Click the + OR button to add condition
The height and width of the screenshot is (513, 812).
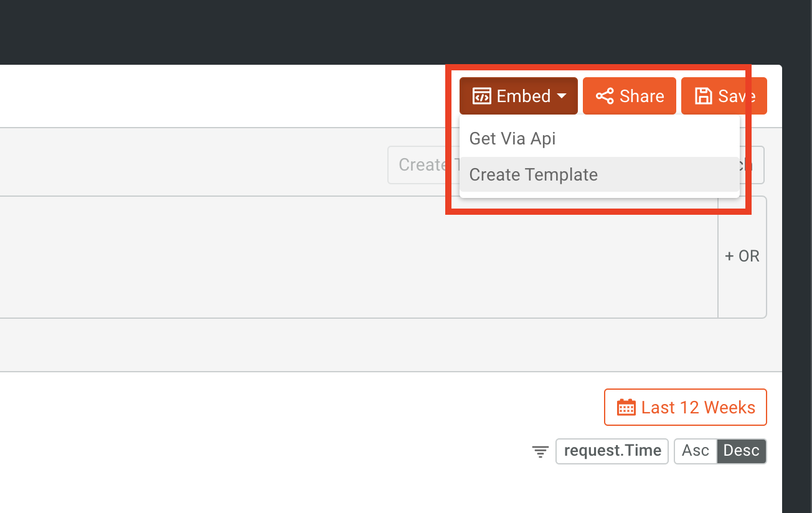click(742, 256)
